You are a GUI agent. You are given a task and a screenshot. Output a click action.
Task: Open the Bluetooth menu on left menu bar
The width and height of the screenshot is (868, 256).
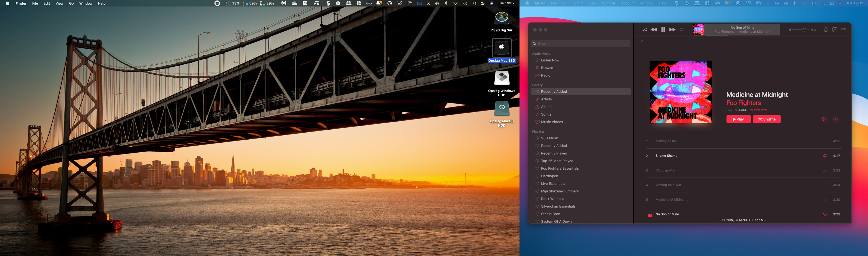tap(446, 3)
